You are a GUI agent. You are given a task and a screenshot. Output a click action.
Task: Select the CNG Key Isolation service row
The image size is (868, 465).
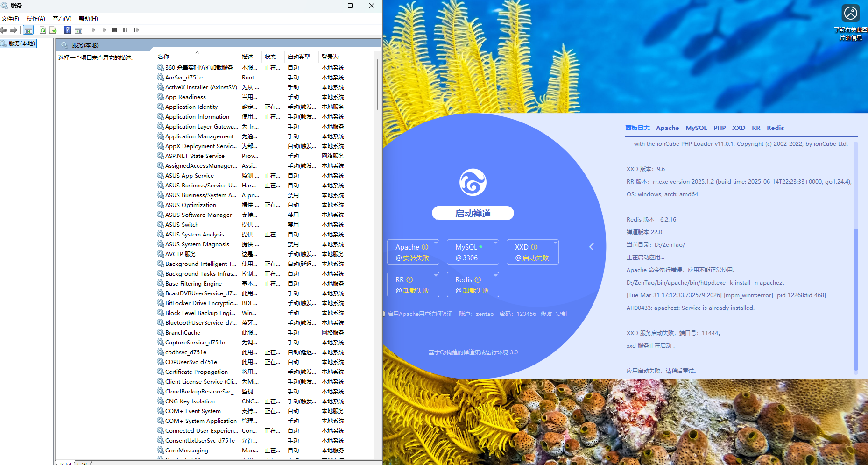(252, 401)
